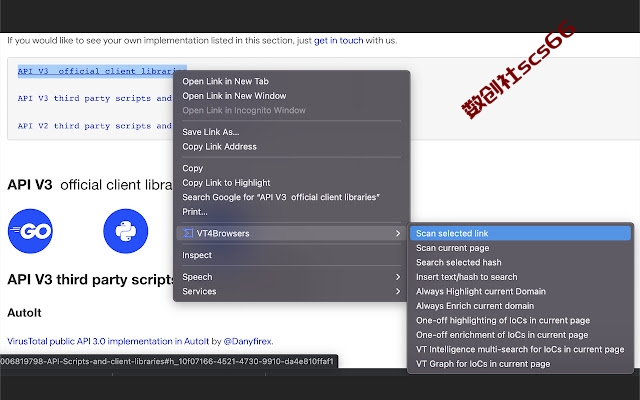640x400 pixels.
Task: Open the VT4Browsers menu entry
Action: click(291, 233)
